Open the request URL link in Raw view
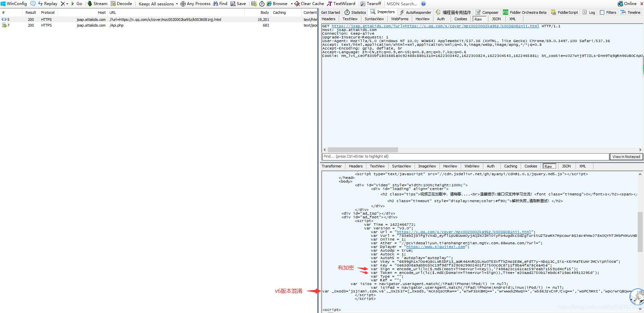 (x=435, y=26)
